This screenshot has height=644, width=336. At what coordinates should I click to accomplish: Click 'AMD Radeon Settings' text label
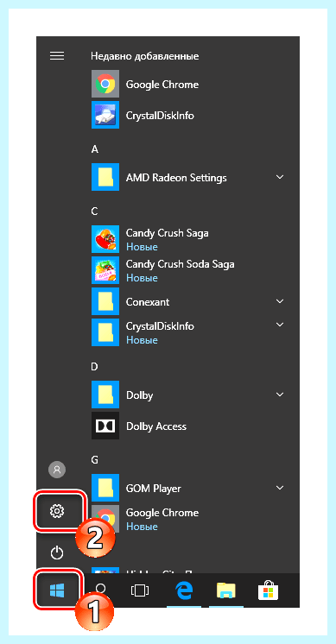[x=176, y=178]
